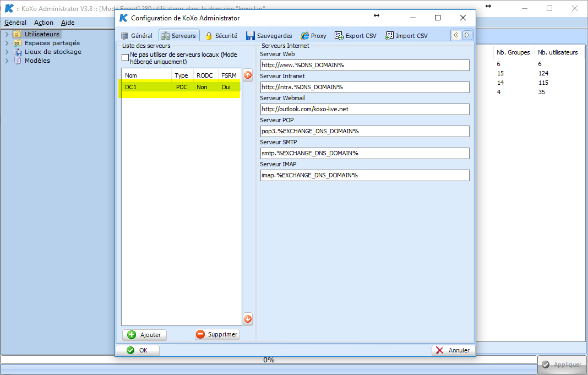Click the Serveur IMAP input field
The height and width of the screenshot is (375, 588).
coord(365,176)
